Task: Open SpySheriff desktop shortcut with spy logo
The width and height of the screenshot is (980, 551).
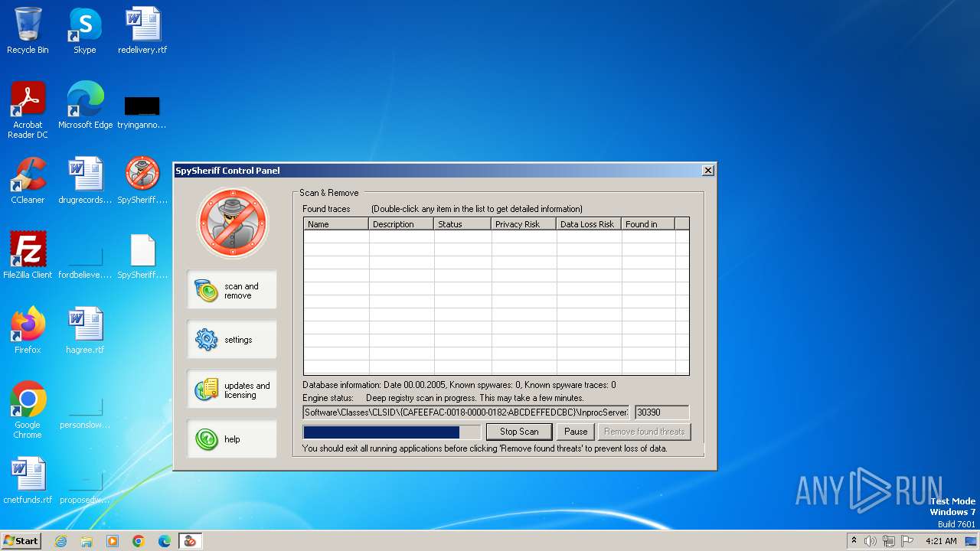Action: click(x=142, y=181)
